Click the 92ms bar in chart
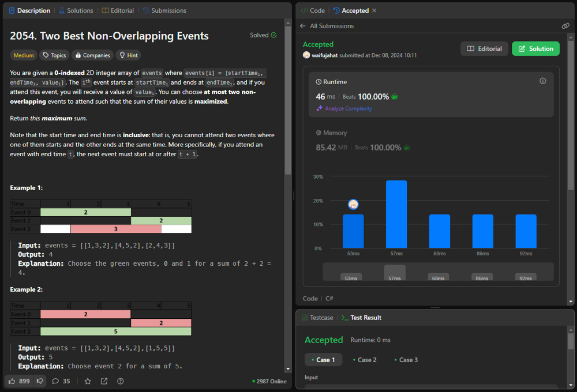This screenshot has width=577, height=392. (x=526, y=231)
